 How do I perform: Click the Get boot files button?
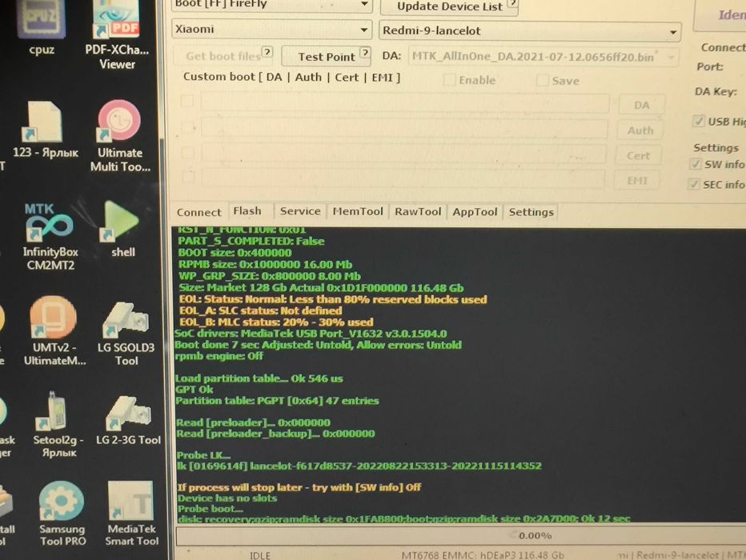coord(223,56)
